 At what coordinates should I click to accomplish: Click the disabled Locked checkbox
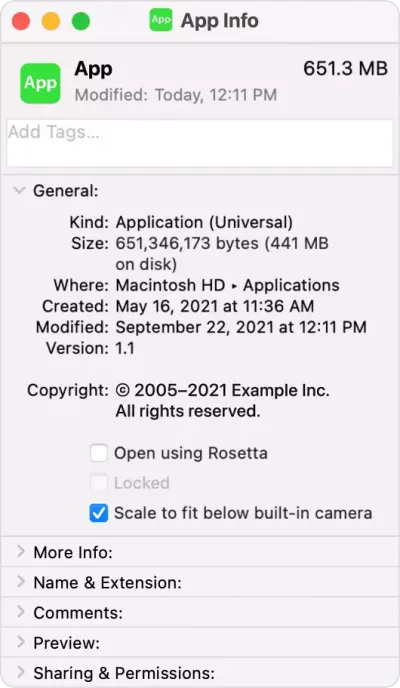point(99,483)
